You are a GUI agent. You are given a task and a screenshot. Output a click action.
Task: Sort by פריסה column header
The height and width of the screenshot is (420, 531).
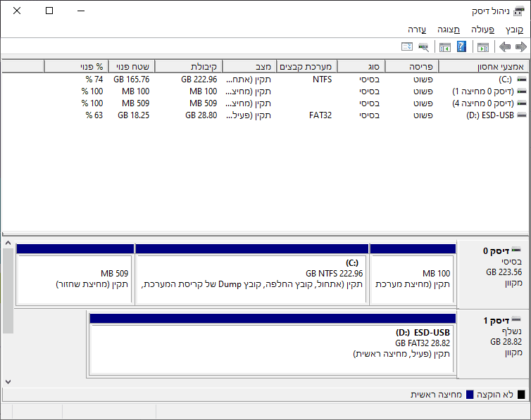[x=412, y=67]
